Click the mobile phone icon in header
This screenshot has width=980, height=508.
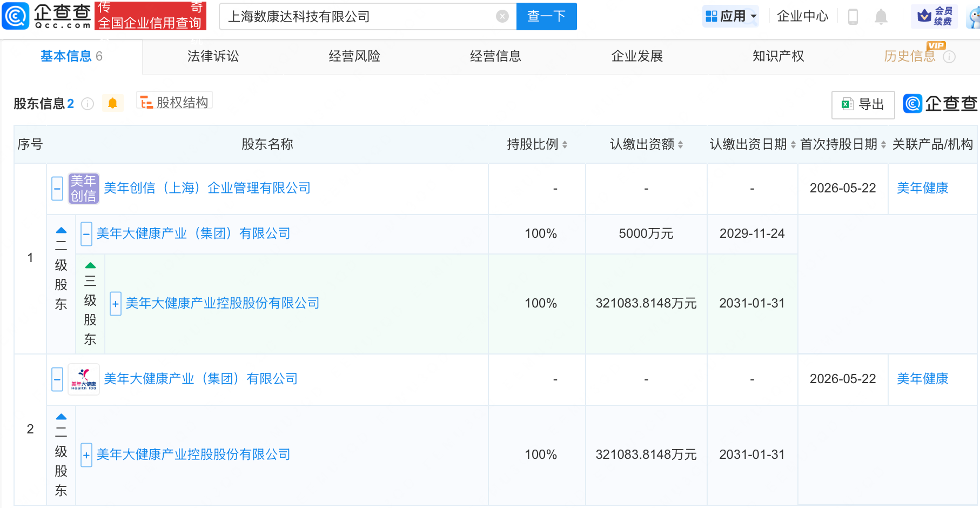click(853, 17)
